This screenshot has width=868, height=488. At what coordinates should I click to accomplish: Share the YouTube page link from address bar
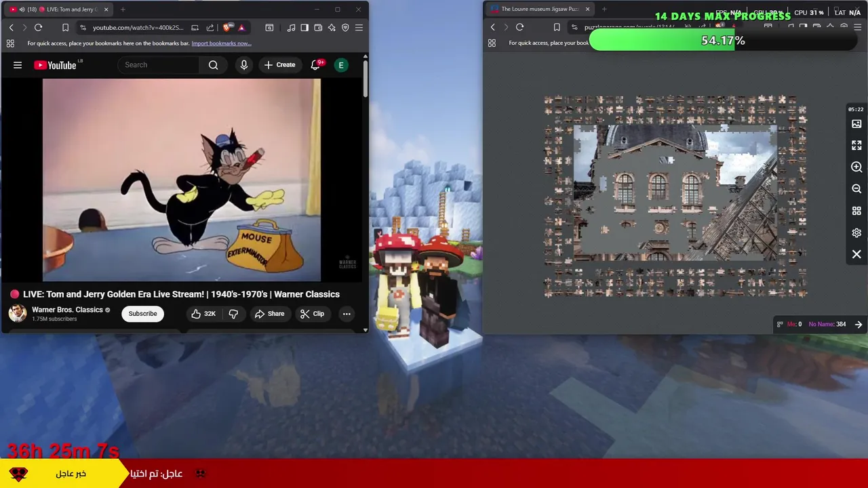[x=210, y=27]
